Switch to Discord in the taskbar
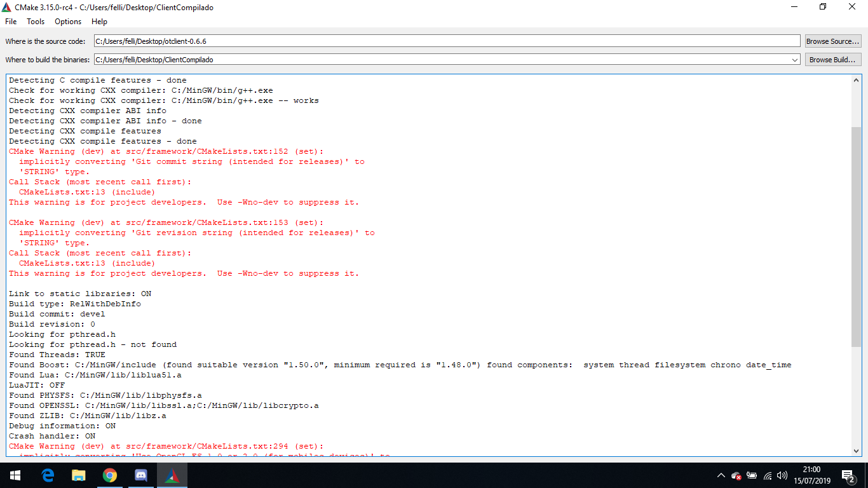This screenshot has width=868, height=488. [x=141, y=475]
